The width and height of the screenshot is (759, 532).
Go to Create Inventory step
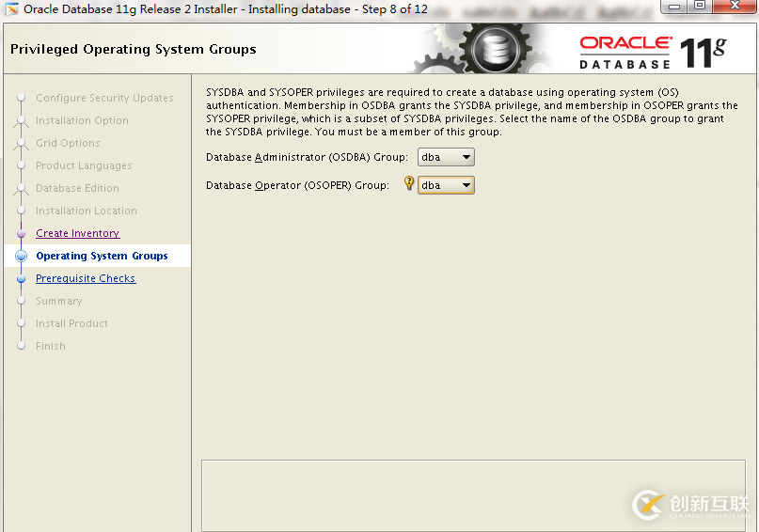[77, 233]
